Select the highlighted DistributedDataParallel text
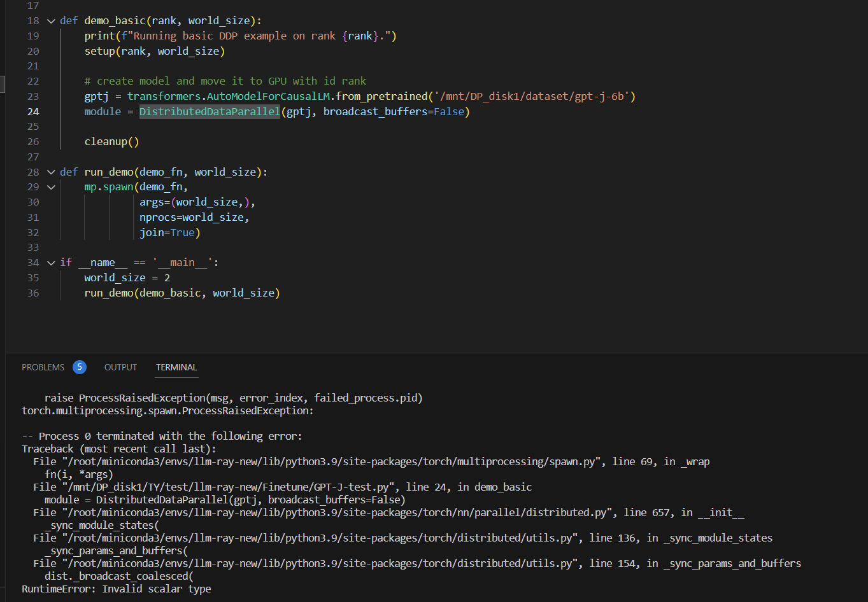Screen dimensions: 868x602 (x=209, y=111)
